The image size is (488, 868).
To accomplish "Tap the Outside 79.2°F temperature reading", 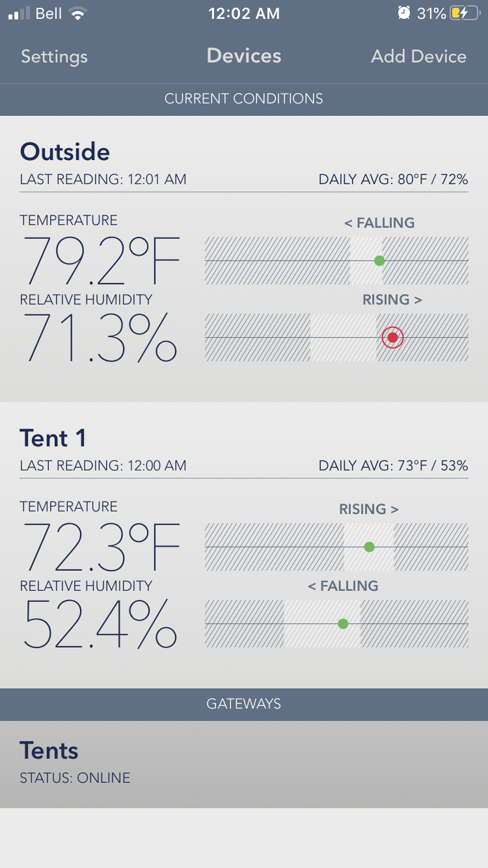I will click(102, 261).
